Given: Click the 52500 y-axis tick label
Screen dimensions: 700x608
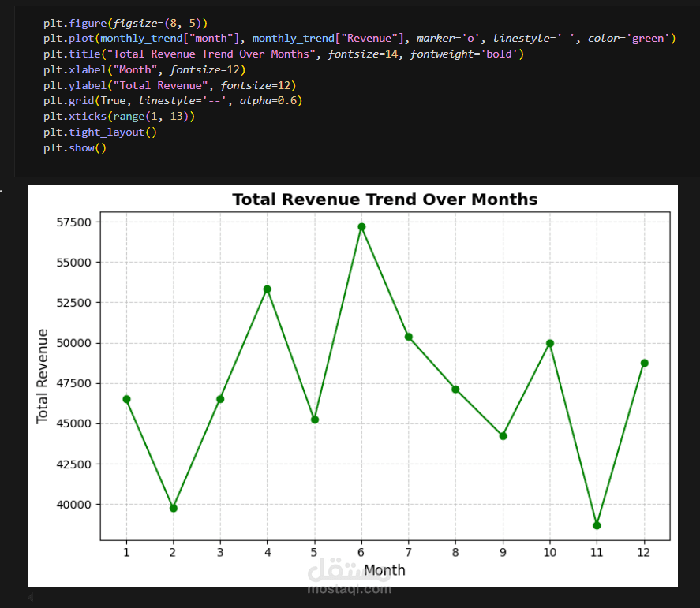Looking at the screenshot, I should 73,303.
